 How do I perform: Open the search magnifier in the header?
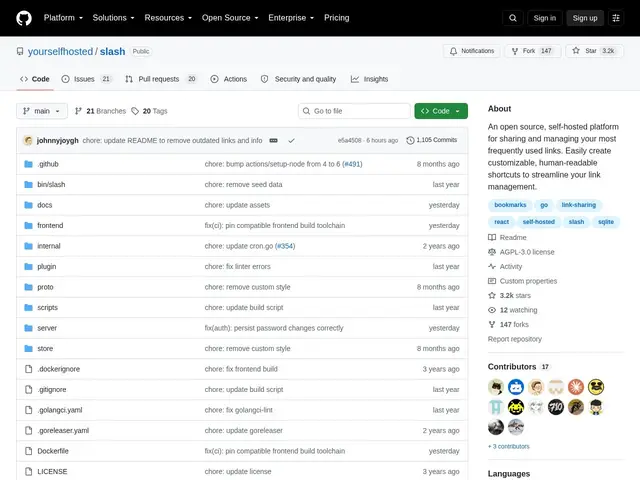point(513,18)
